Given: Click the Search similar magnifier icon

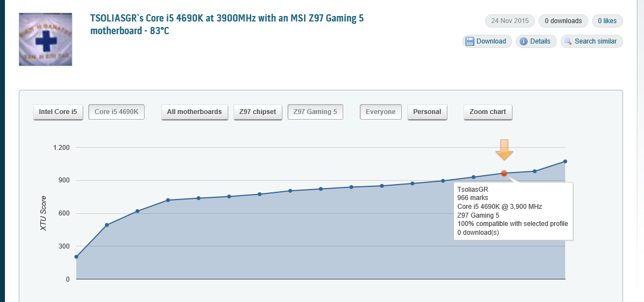Looking at the screenshot, I should pos(568,41).
